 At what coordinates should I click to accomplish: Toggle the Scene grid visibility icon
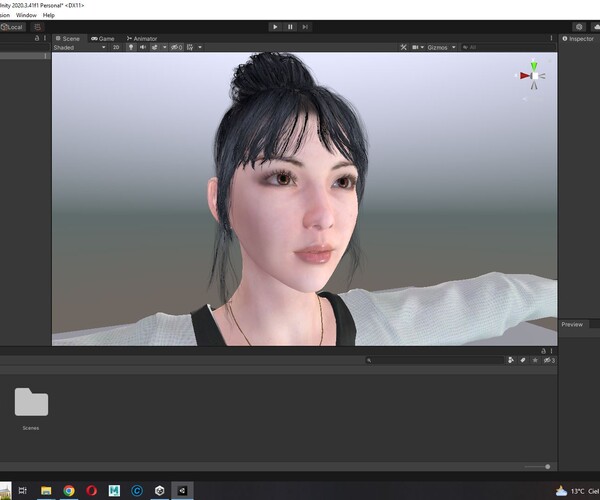click(x=190, y=47)
